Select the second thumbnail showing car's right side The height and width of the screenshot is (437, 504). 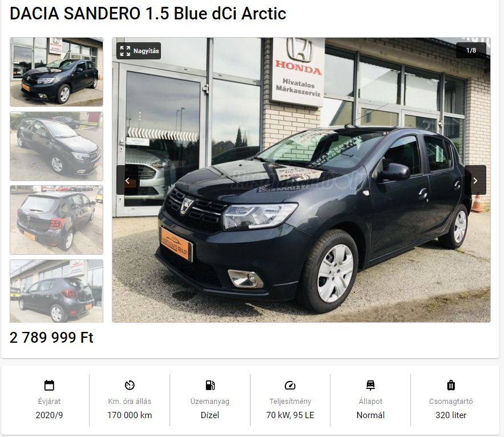tap(57, 146)
